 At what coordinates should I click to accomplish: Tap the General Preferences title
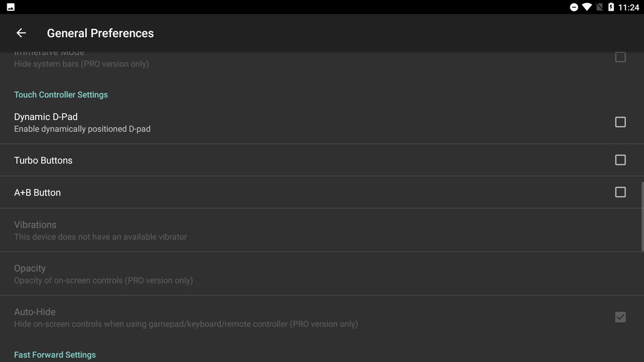(x=100, y=33)
